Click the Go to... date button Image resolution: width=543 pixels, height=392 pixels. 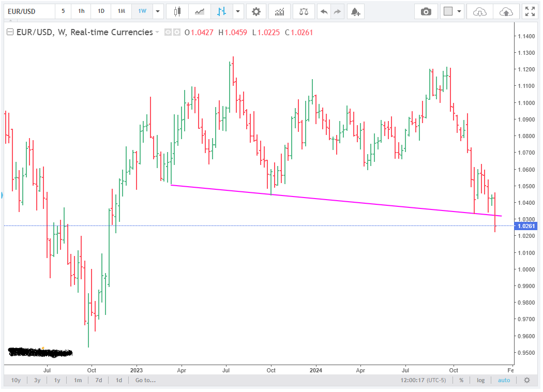(x=145, y=380)
